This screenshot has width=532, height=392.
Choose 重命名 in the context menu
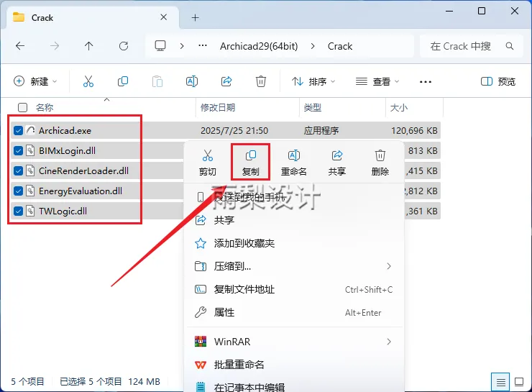[x=294, y=163]
